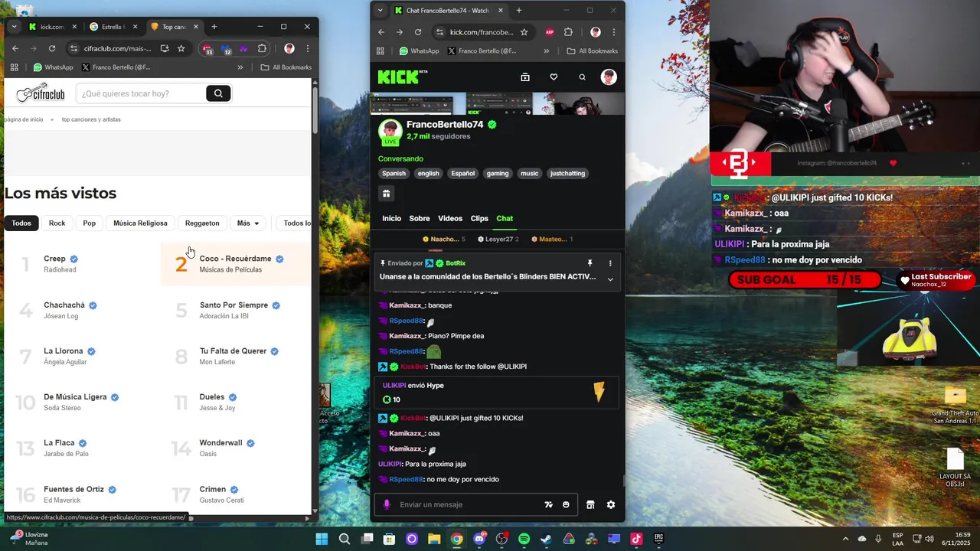
Task: Open extensions puzzle icon in cifraclub window
Action: pyautogui.click(x=263, y=48)
